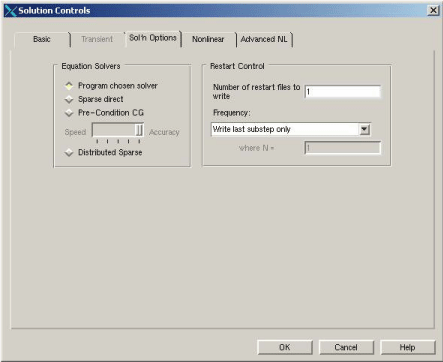
Task: Click the Speed label beside slider
Action: (75, 132)
